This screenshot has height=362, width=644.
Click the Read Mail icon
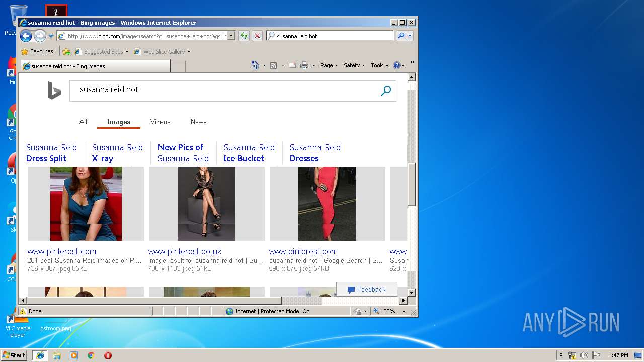[x=292, y=65]
